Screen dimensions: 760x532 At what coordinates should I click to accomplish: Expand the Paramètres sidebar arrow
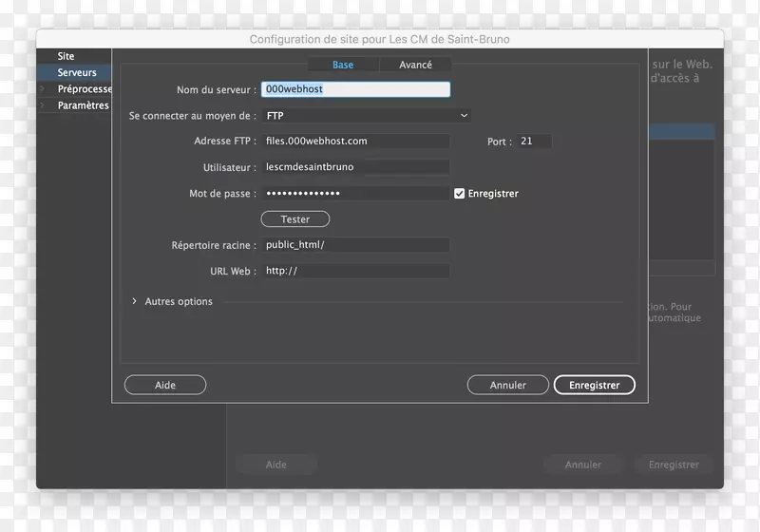[x=43, y=105]
